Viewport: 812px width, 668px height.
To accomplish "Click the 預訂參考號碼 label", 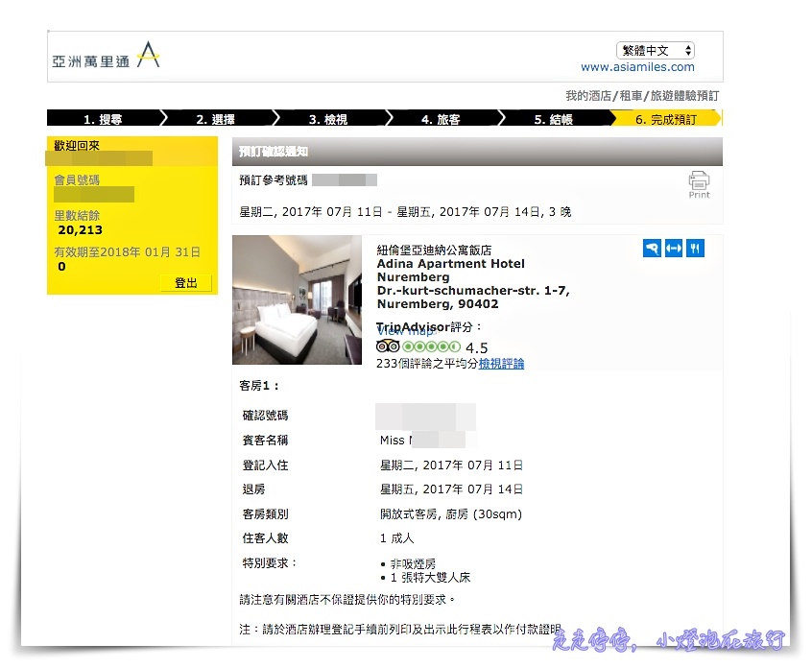I will (274, 180).
